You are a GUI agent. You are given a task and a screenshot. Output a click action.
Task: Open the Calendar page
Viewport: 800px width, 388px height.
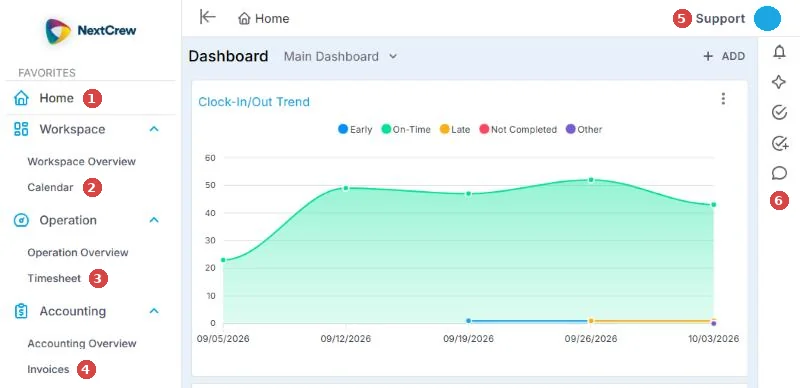pos(51,187)
